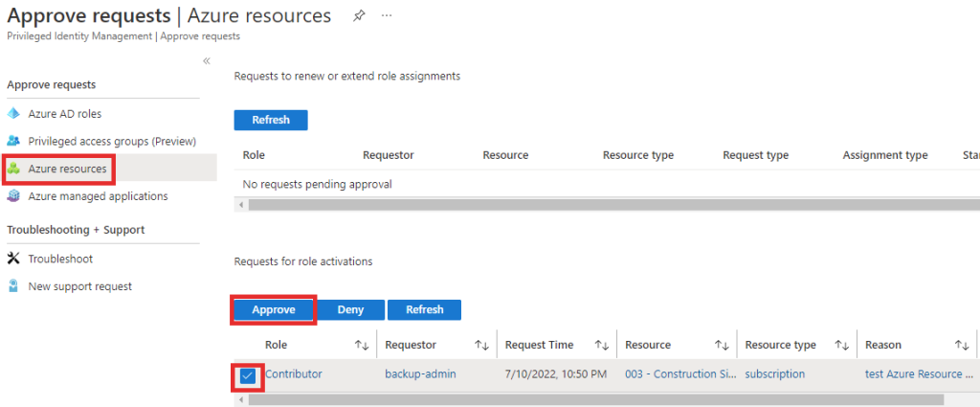980x407 pixels.
Task: Click the activations table horizontal scrollbar
Action: [x=595, y=399]
